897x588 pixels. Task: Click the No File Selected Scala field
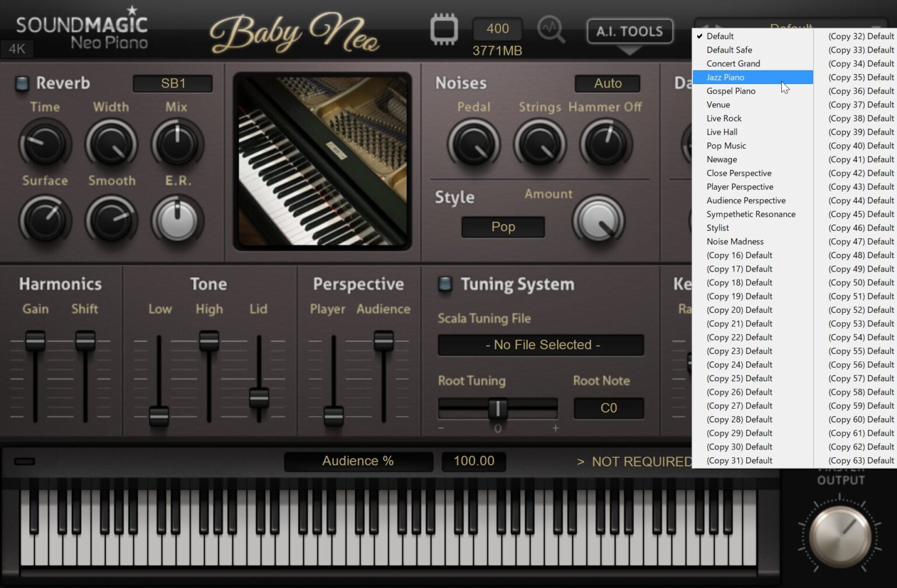541,345
